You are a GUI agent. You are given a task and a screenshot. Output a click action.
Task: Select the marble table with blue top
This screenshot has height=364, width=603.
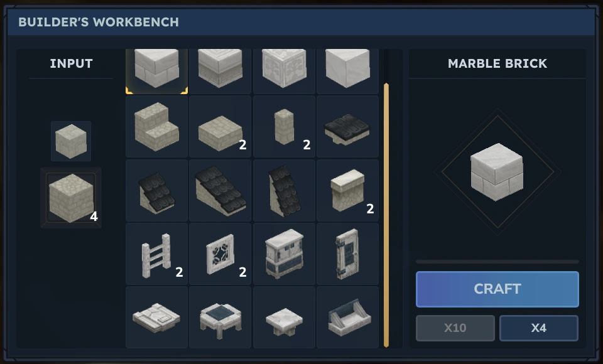(x=220, y=317)
